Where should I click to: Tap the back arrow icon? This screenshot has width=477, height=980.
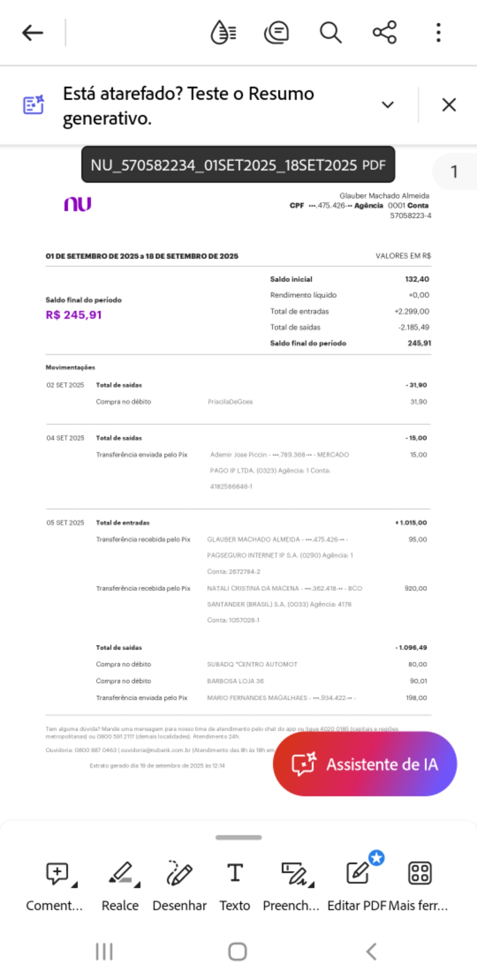coord(33,33)
